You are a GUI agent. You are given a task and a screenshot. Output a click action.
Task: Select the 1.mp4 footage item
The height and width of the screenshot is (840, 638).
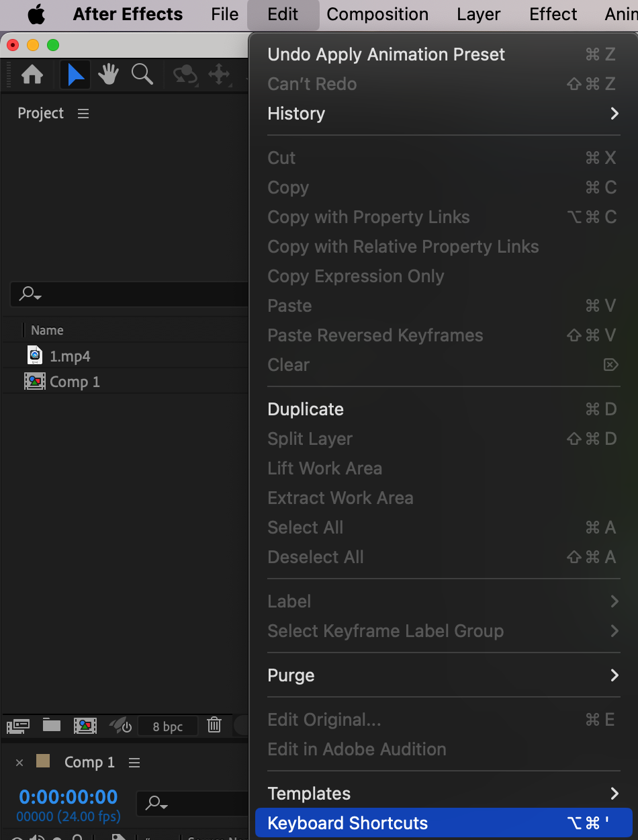click(70, 356)
